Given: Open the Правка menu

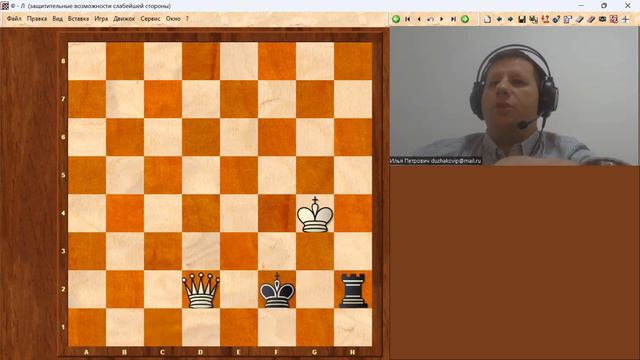Looking at the screenshot, I should click(37, 19).
